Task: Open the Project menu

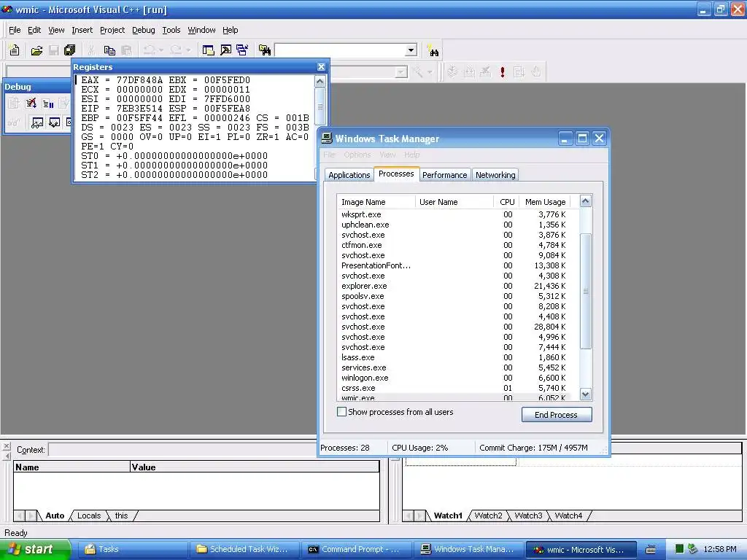Action: pyautogui.click(x=112, y=30)
